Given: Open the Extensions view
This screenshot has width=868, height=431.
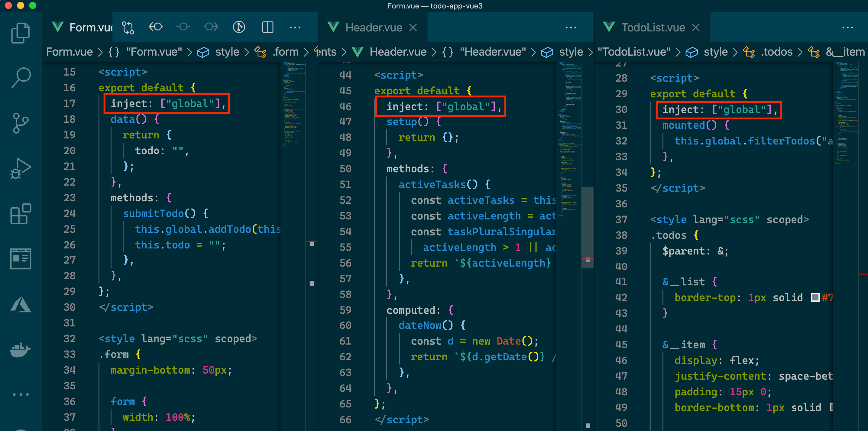Looking at the screenshot, I should tap(21, 214).
